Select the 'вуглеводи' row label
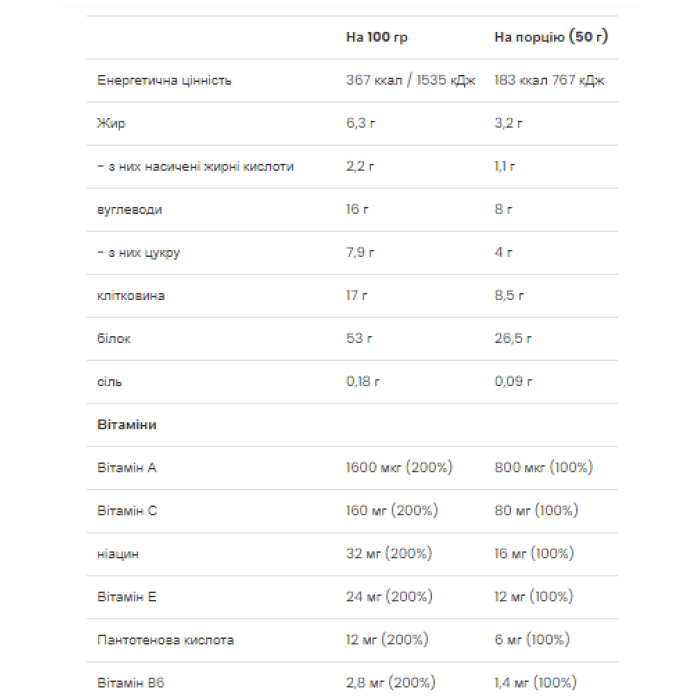Screen dimensions: 700x700 click(129, 209)
